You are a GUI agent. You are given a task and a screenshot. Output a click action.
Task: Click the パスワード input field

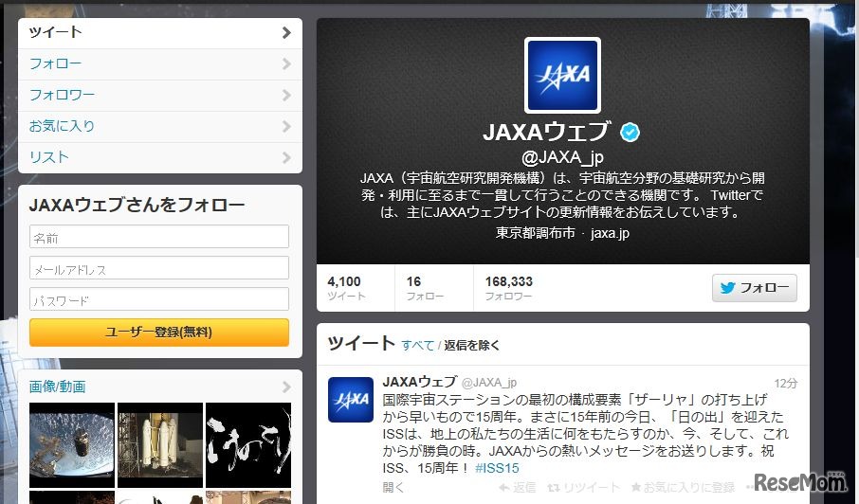[159, 298]
